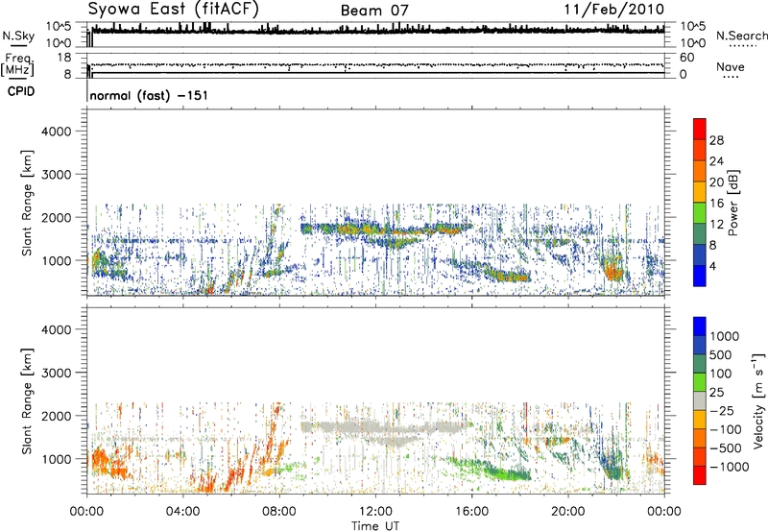This screenshot has height=532, width=768.
Task: Click the '12:00' time axis label
Action: point(375,512)
